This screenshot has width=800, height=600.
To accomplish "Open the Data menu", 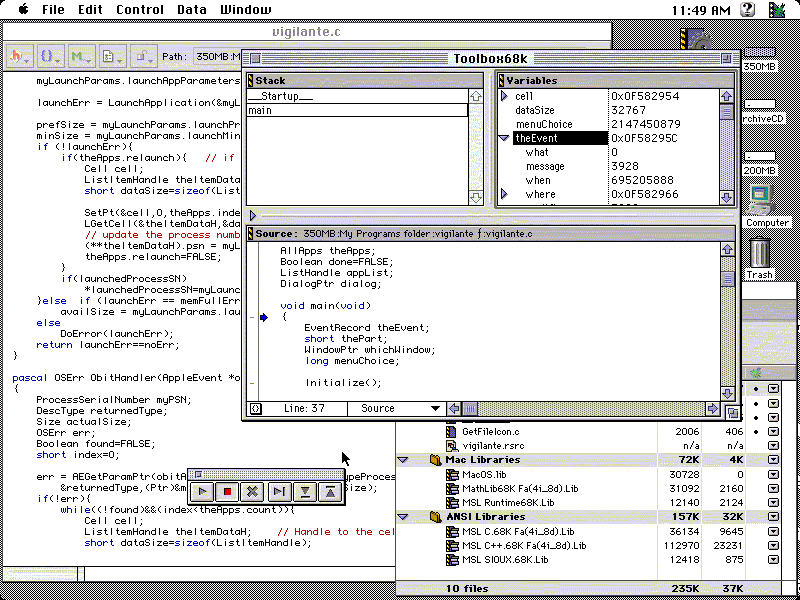I will click(192, 9).
